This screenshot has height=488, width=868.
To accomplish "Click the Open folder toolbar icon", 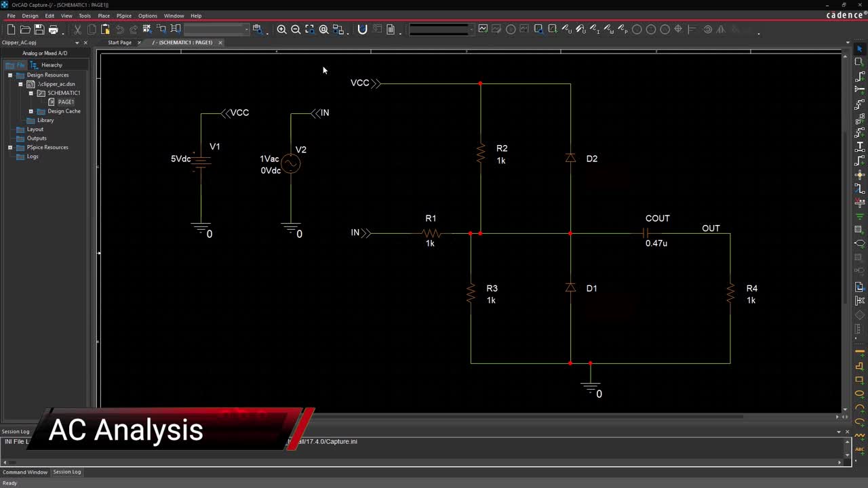I will click(x=25, y=29).
